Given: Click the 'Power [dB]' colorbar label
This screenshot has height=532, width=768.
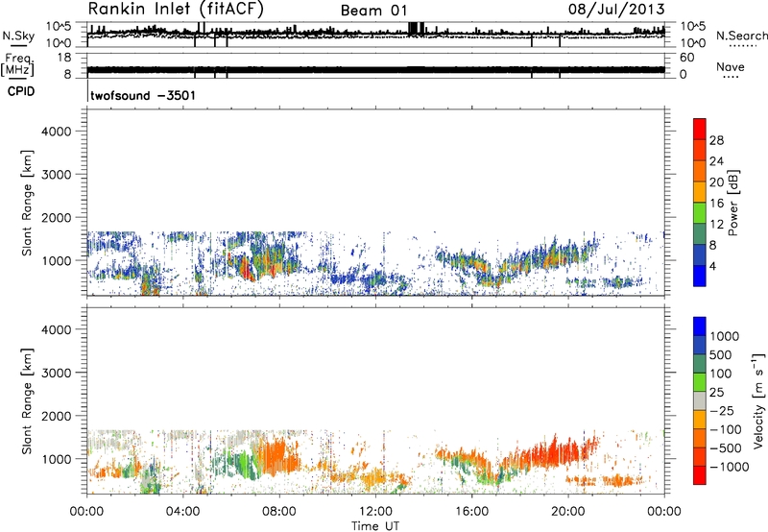Looking at the screenshot, I should [733, 203].
